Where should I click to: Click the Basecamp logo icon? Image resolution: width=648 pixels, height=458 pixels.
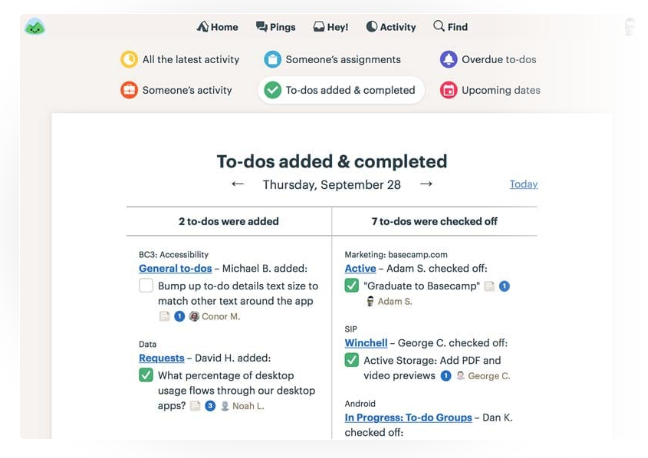(x=35, y=27)
